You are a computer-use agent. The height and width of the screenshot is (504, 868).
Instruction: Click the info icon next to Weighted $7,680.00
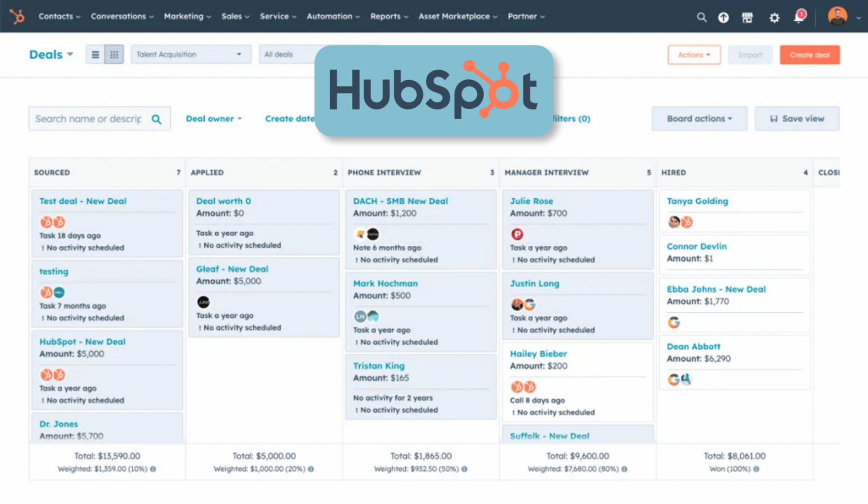point(624,469)
